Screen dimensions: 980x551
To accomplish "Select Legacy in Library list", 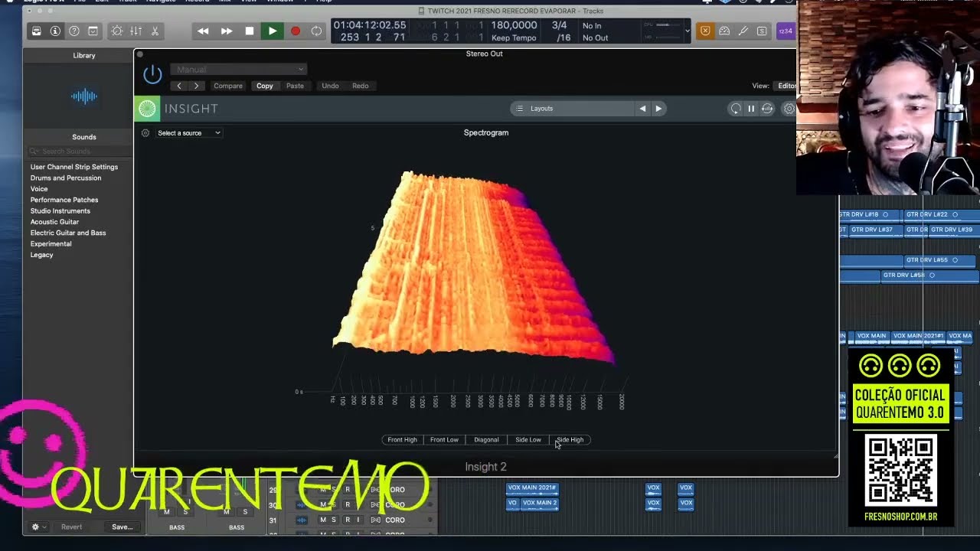I will point(42,255).
